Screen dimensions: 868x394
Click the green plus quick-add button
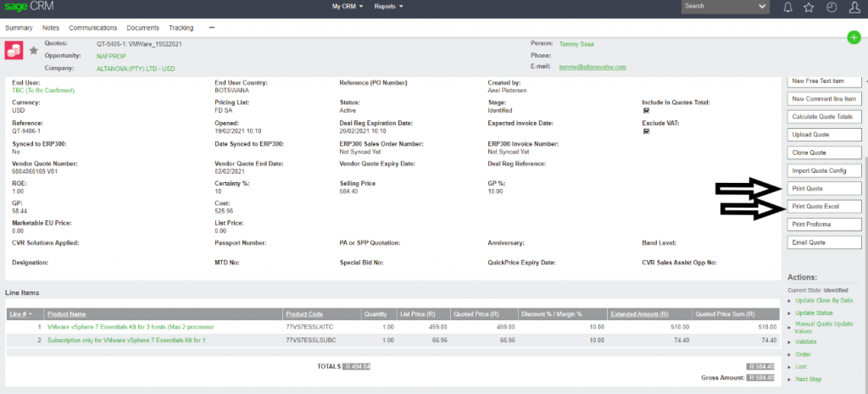[854, 37]
